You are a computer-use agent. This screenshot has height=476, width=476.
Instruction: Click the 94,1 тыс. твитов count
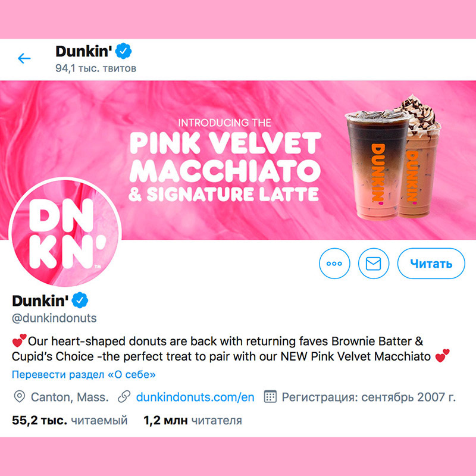(96, 68)
